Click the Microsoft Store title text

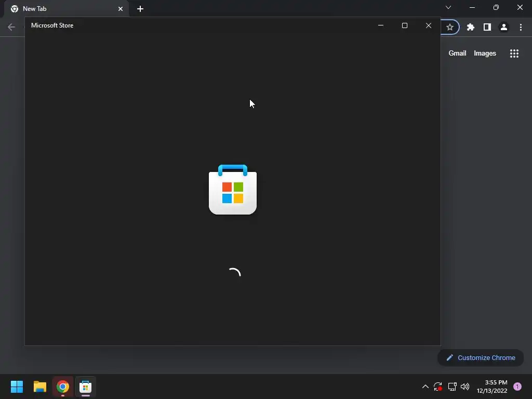point(52,25)
